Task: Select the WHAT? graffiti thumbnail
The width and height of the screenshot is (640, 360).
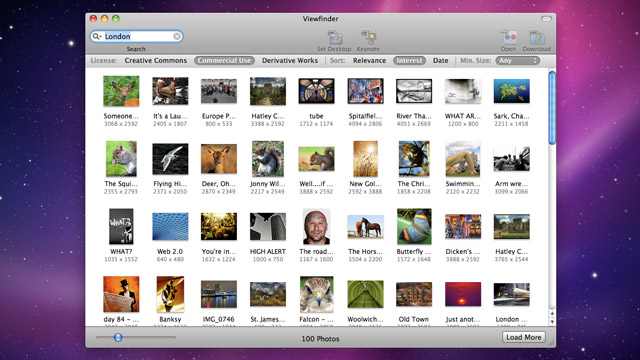Action: (x=121, y=227)
